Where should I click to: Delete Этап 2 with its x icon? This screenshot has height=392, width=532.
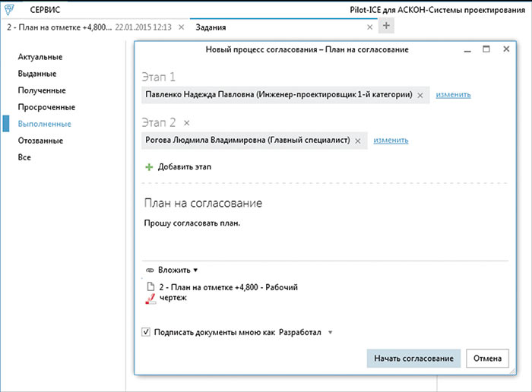click(187, 123)
